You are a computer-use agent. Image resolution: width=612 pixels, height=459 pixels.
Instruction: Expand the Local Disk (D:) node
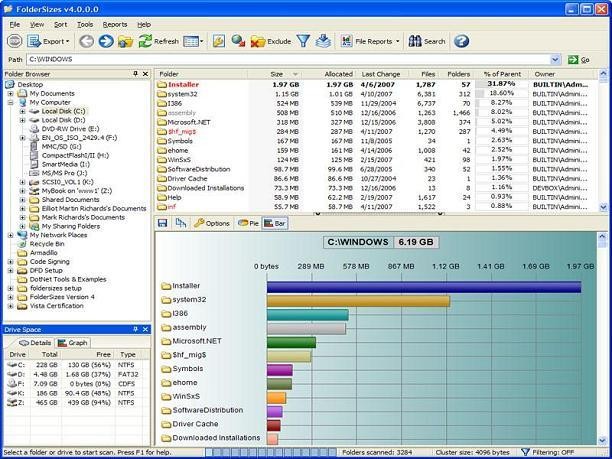point(22,120)
